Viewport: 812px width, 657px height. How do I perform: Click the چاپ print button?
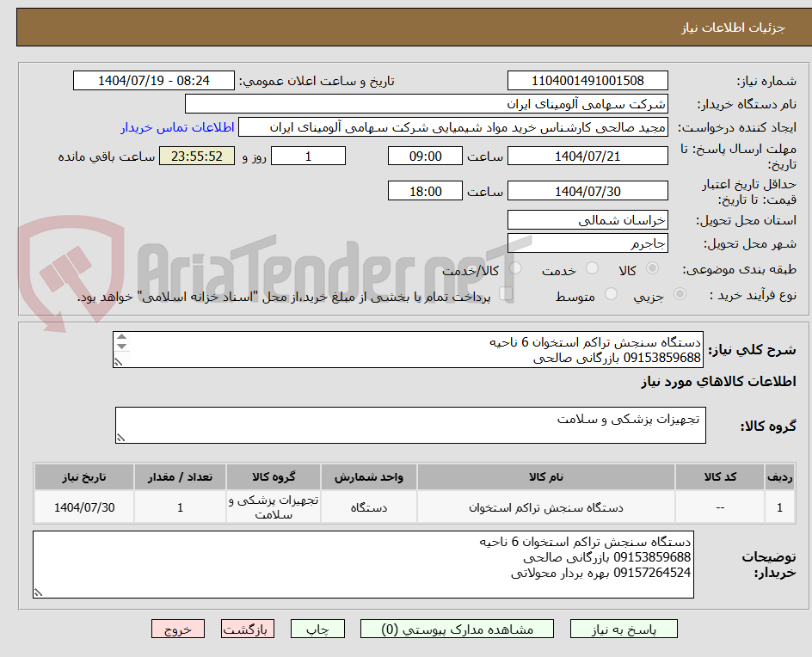point(318,629)
